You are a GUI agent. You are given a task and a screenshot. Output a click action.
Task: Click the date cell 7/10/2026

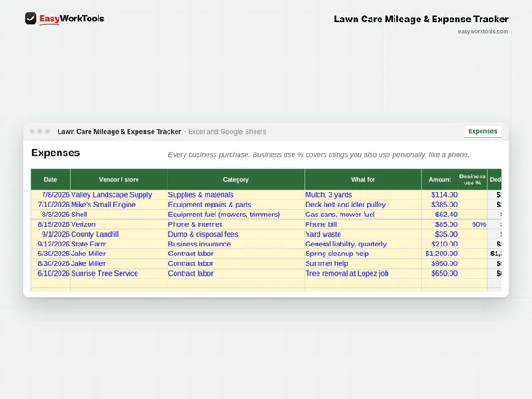[51, 205]
